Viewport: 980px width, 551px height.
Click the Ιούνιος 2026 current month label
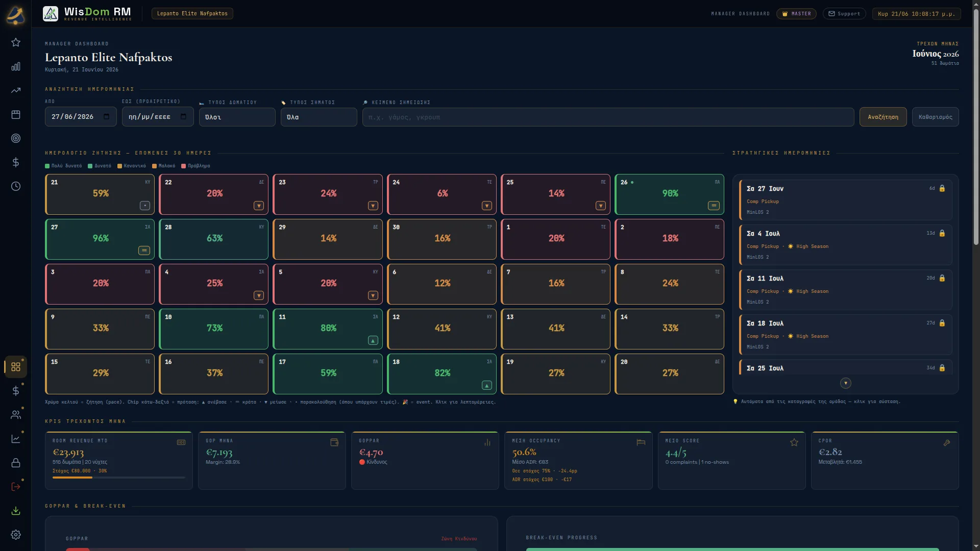click(x=936, y=54)
